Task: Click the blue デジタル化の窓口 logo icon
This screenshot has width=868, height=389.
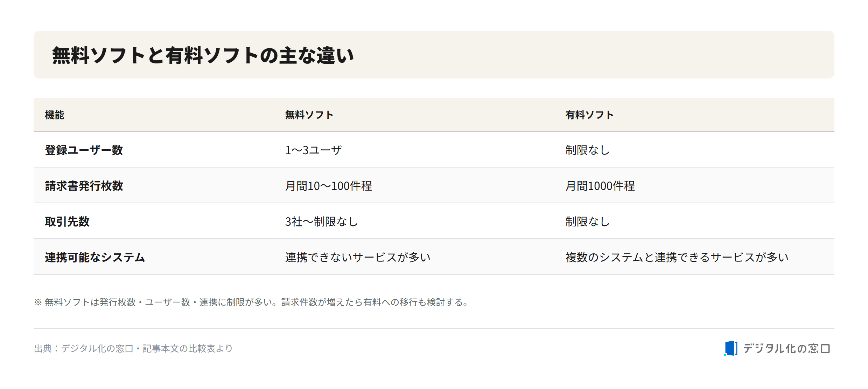Action: pyautogui.click(x=730, y=348)
